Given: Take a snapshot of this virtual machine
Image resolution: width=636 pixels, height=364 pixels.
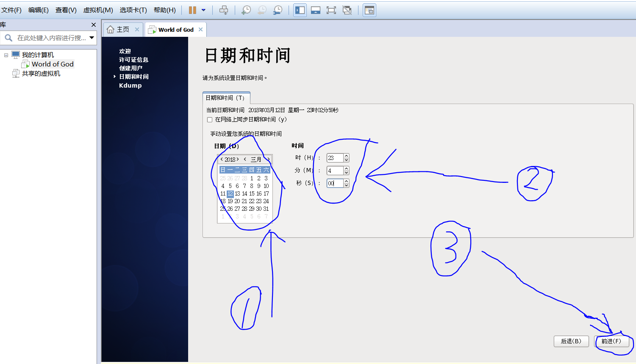Looking at the screenshot, I should 246,10.
